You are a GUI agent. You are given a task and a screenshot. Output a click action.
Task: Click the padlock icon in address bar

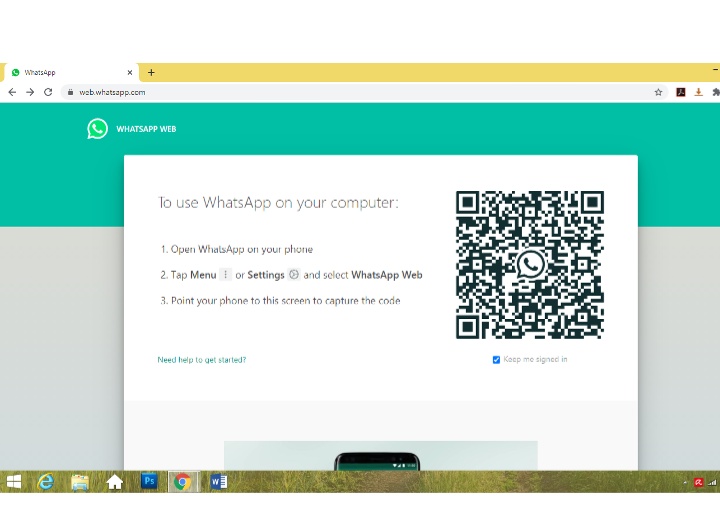(x=70, y=92)
